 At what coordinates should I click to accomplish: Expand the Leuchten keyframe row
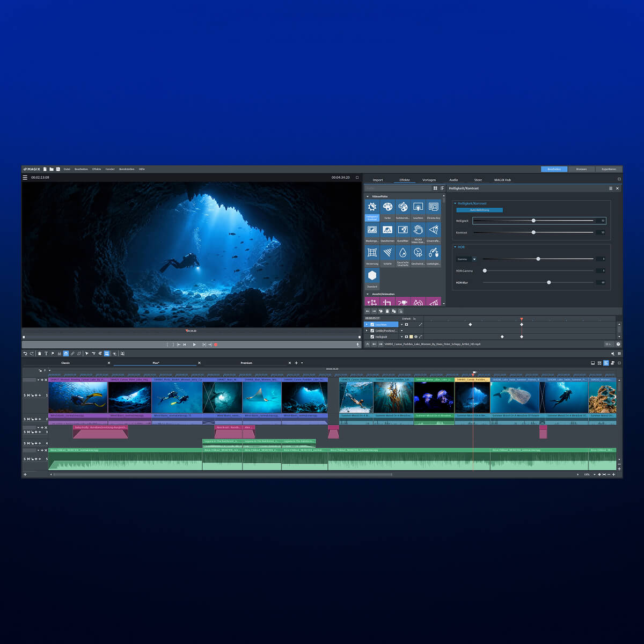point(367,325)
